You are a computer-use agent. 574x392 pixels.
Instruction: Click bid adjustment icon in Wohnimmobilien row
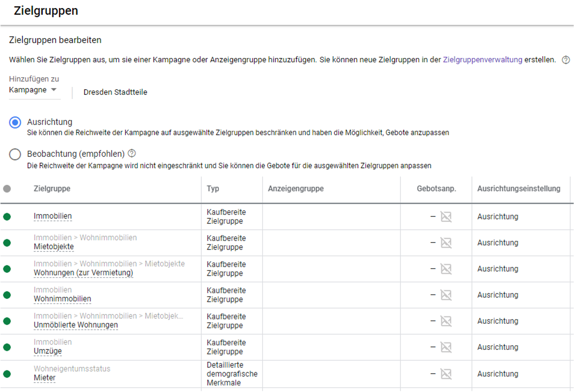446,295
